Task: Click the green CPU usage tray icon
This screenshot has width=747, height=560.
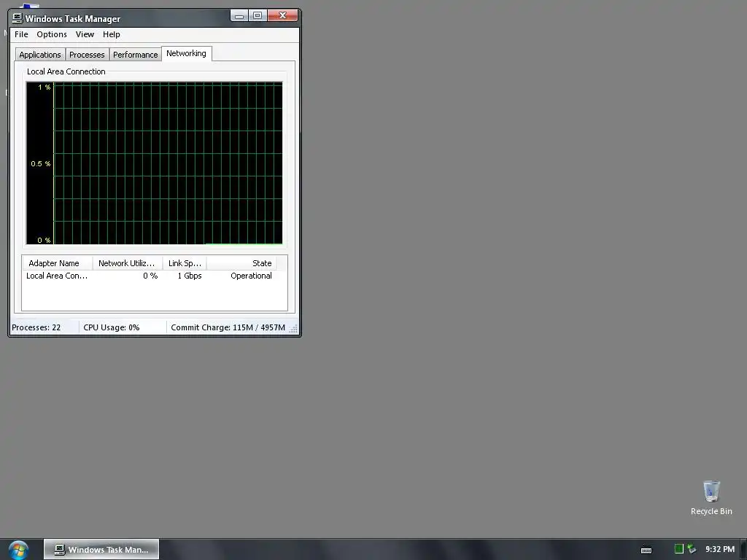Action: pos(679,549)
